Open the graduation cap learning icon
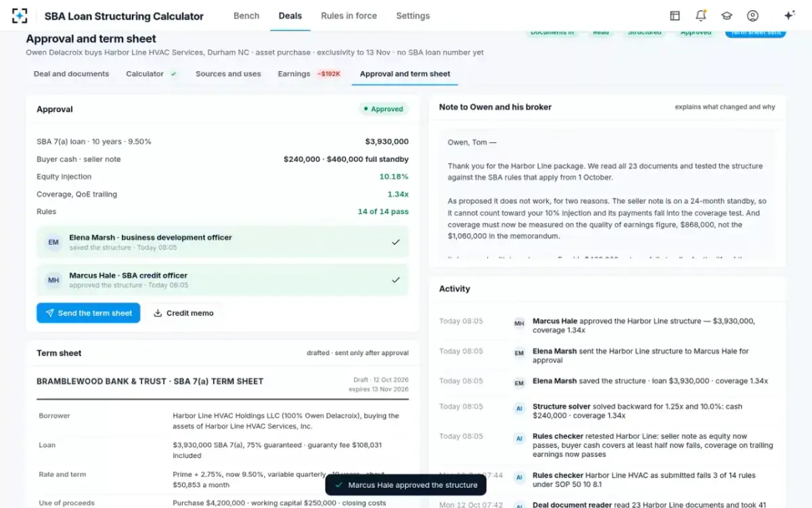Image resolution: width=812 pixels, height=508 pixels. click(727, 16)
